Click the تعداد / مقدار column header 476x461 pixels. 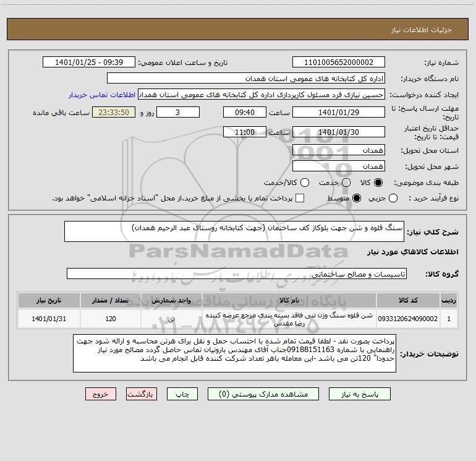(x=111, y=300)
